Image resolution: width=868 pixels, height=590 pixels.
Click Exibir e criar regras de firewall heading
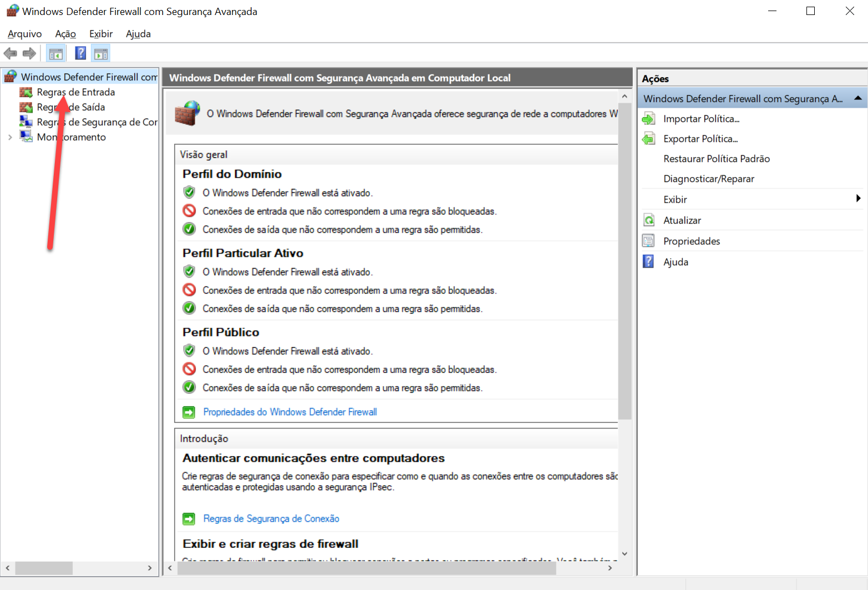point(271,544)
